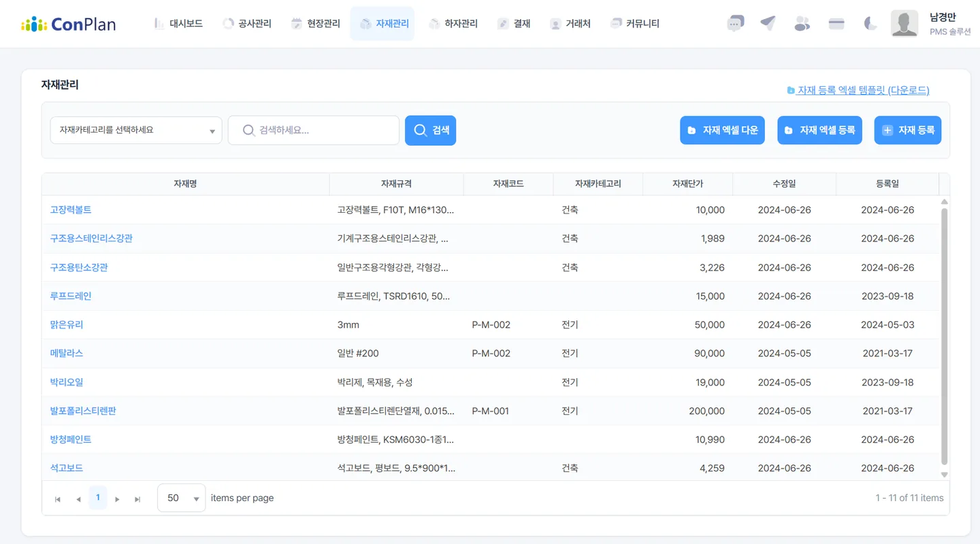
Task: Open the users group icon
Action: click(802, 24)
